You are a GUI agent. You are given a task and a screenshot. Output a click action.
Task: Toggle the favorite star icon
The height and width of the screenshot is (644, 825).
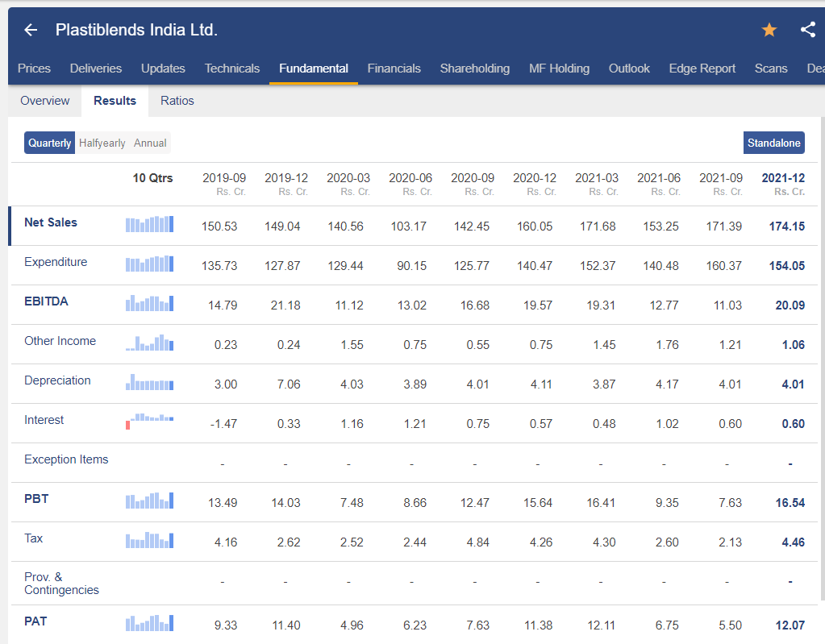click(x=769, y=30)
